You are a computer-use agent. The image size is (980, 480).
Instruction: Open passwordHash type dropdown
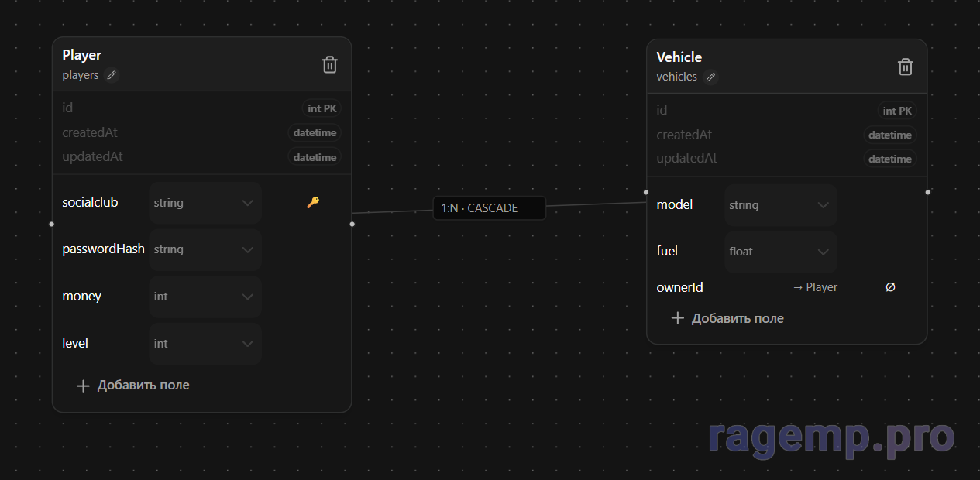tap(205, 249)
